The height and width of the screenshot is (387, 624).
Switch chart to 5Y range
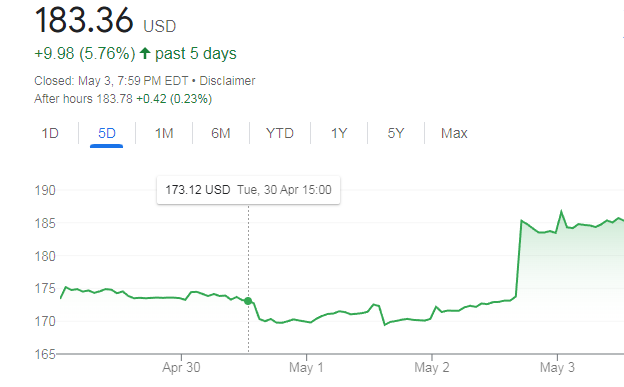tap(396, 133)
